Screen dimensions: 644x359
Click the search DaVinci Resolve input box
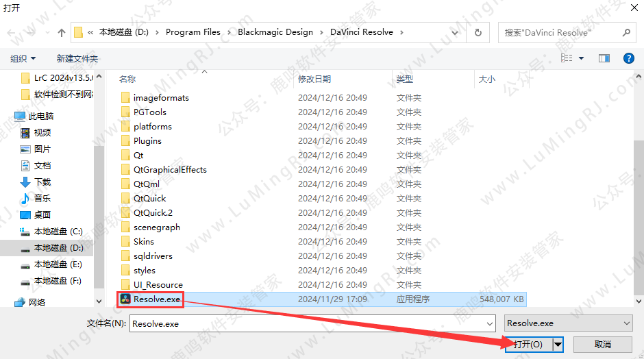(558, 32)
